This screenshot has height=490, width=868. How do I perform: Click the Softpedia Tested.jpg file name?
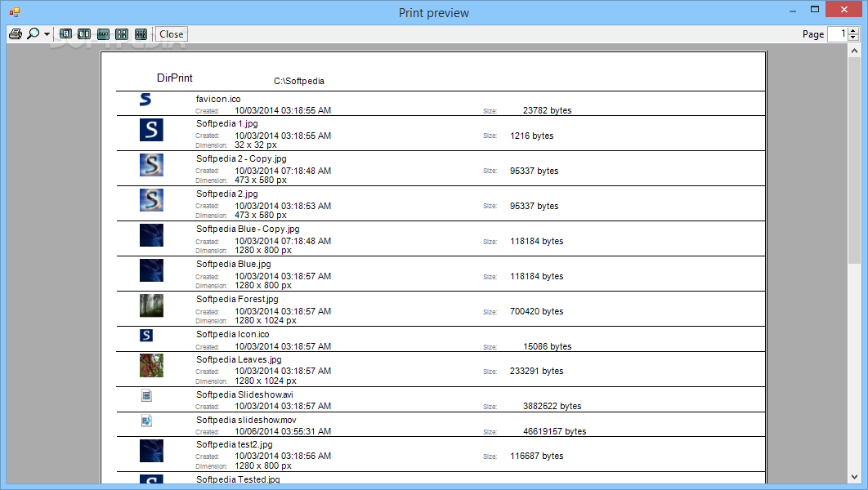coord(238,479)
